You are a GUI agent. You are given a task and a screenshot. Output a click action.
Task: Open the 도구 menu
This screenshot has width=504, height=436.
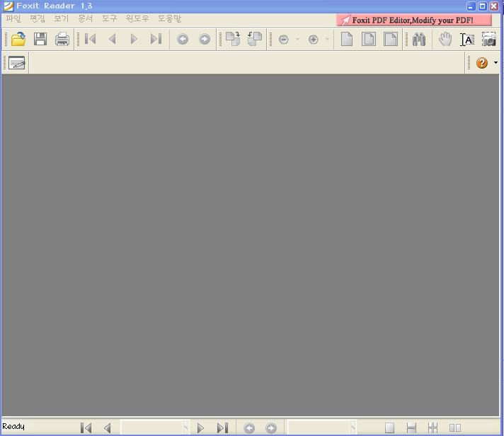click(x=110, y=18)
